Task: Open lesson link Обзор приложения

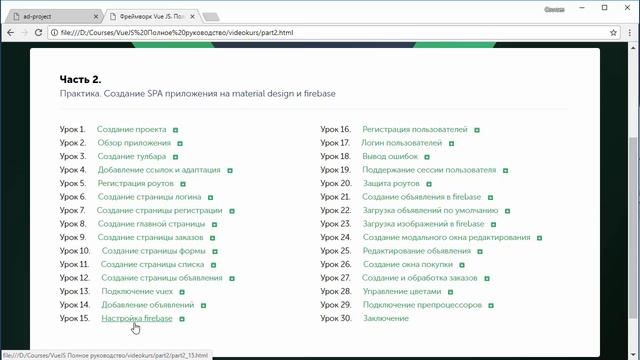Action: coord(134,143)
